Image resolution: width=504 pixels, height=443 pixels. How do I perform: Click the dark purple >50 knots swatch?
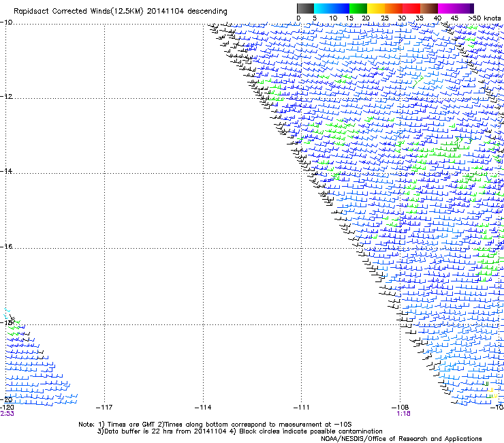pyautogui.click(x=472, y=8)
